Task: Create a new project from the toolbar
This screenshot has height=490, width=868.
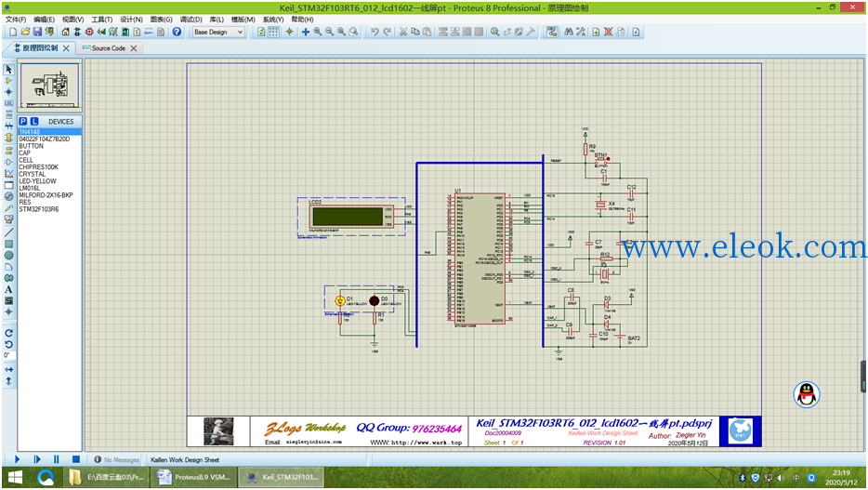Action: tap(13, 33)
